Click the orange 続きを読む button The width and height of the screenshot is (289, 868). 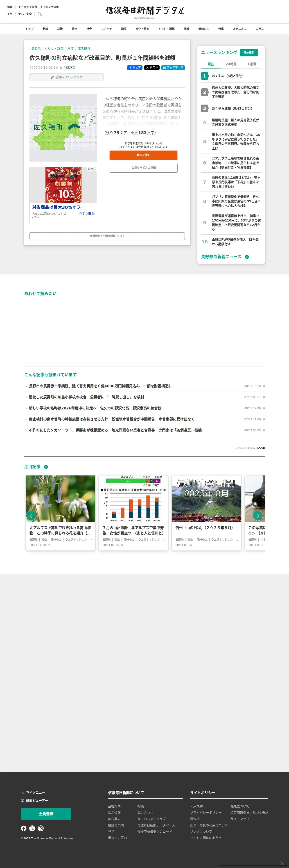(x=143, y=155)
